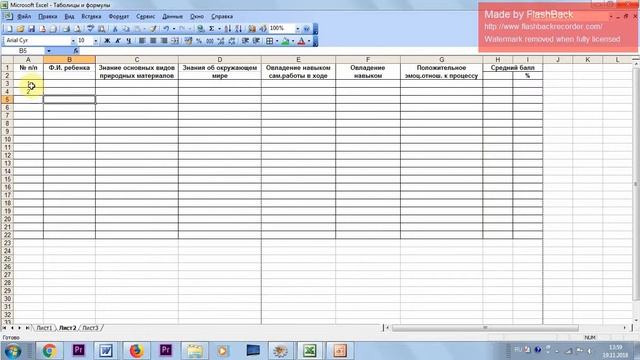
Task: Apply currency number format
Action: tap(188, 41)
